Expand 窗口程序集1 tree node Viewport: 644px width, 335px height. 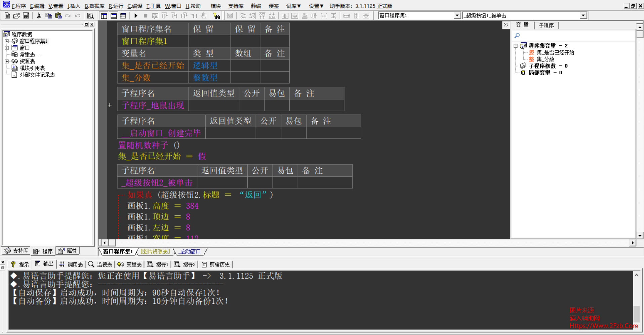(7, 41)
